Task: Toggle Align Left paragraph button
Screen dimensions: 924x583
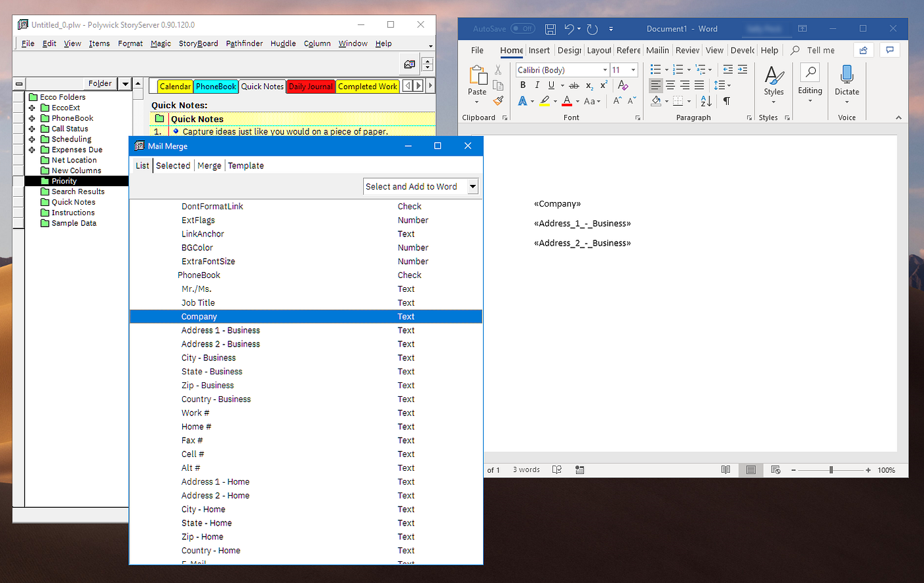Action: tap(655, 85)
